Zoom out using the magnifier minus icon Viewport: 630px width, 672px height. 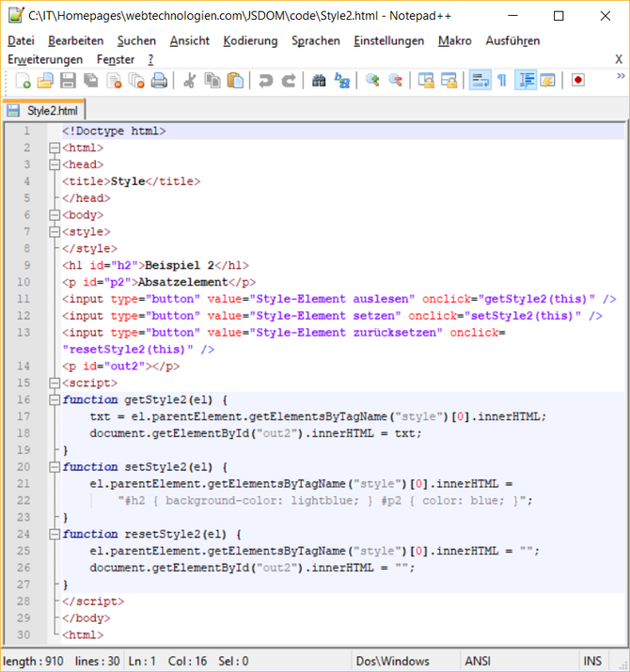395,80
